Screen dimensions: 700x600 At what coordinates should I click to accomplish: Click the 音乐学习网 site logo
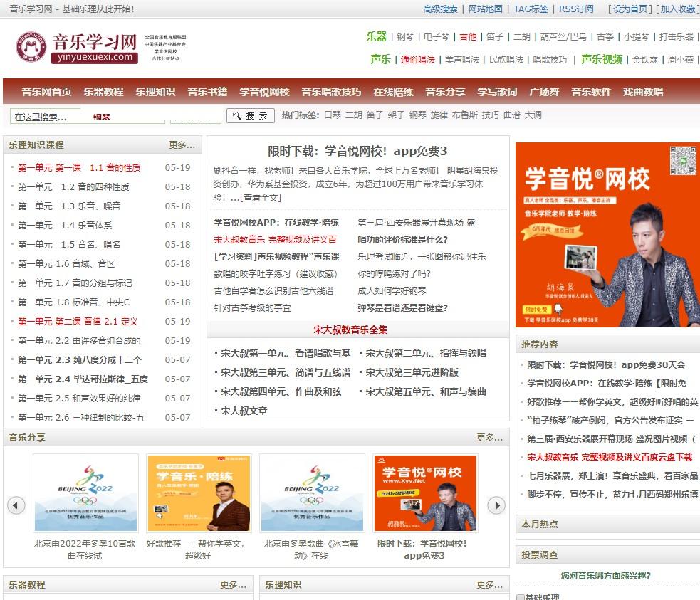[x=77, y=47]
